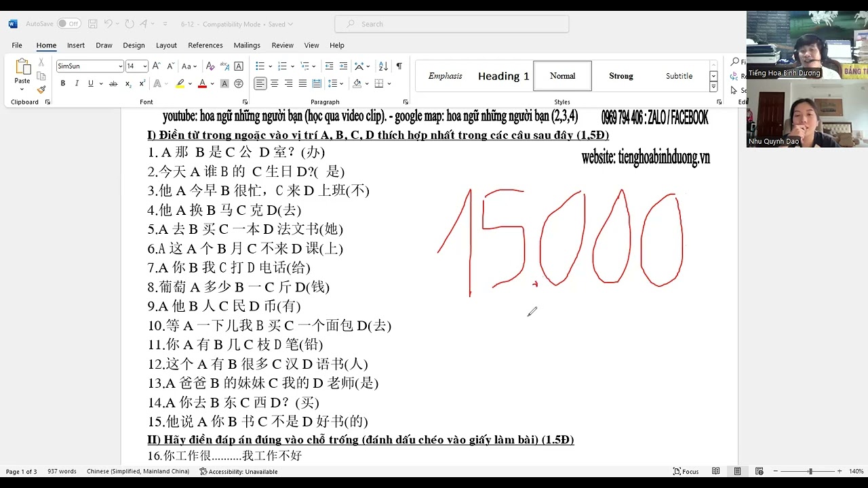868x488 pixels.
Task: Click the Redo (repeat) icon
Action: [129, 24]
